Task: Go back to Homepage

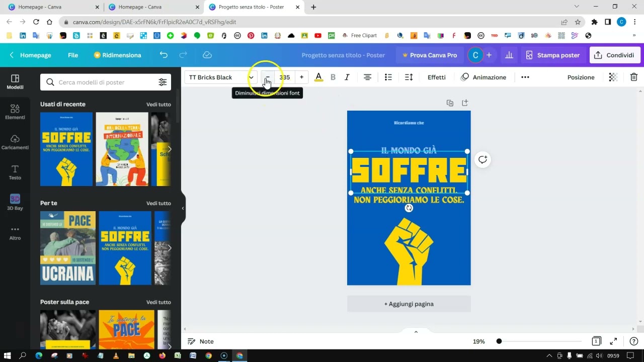Action: (30, 55)
